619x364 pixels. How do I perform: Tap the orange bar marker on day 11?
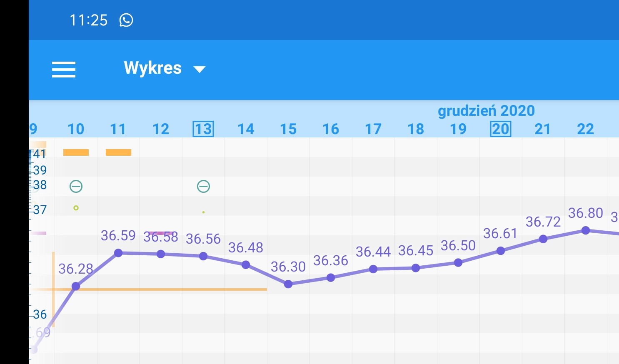tap(118, 152)
